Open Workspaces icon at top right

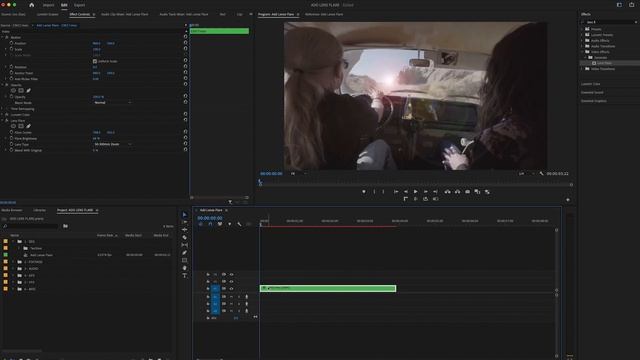click(619, 5)
